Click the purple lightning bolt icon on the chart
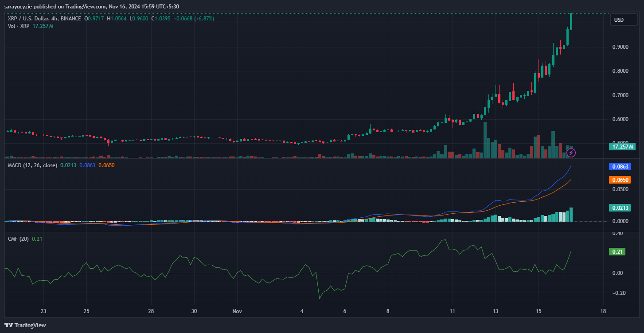This screenshot has height=333, width=644. [571, 153]
